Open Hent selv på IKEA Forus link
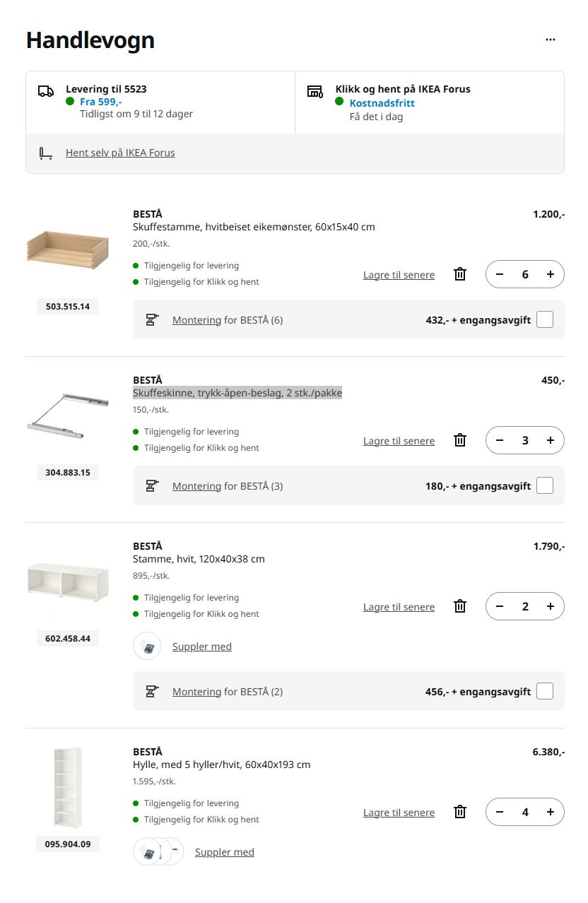Screen dimensions: 588x903 pyautogui.click(x=120, y=153)
